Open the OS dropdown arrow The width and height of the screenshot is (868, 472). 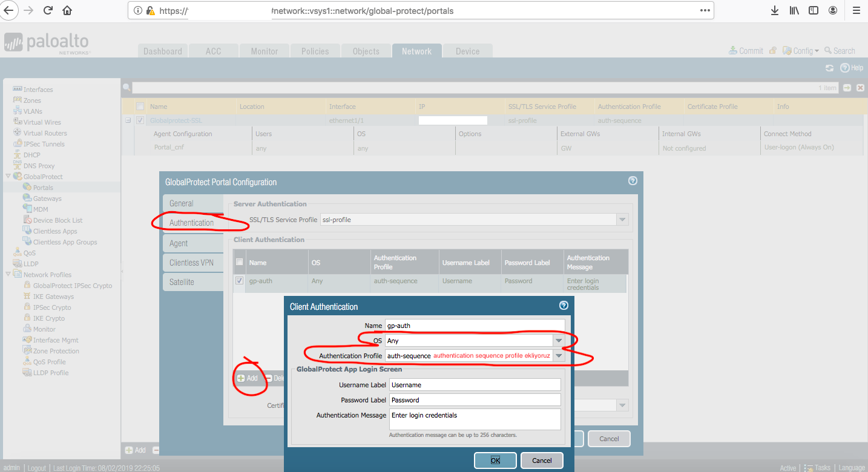tap(559, 341)
